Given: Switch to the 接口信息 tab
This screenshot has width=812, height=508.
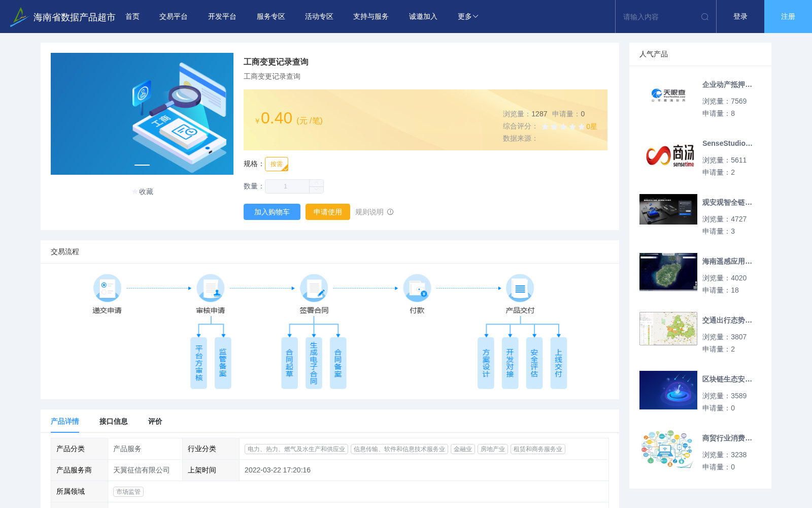Looking at the screenshot, I should (114, 421).
